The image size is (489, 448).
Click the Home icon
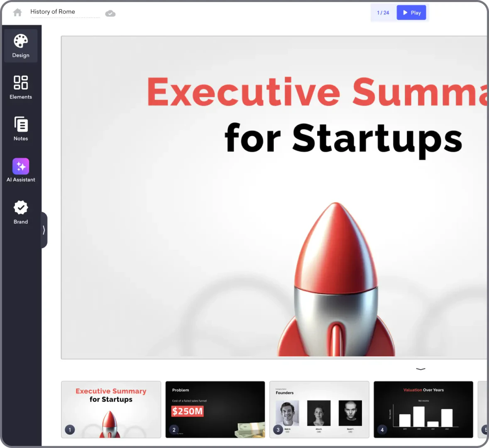[x=17, y=12]
